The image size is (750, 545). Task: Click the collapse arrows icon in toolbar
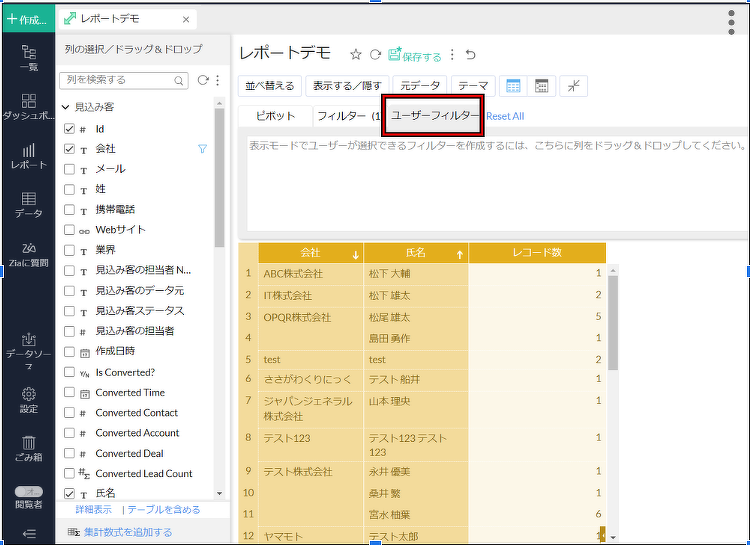(x=574, y=86)
